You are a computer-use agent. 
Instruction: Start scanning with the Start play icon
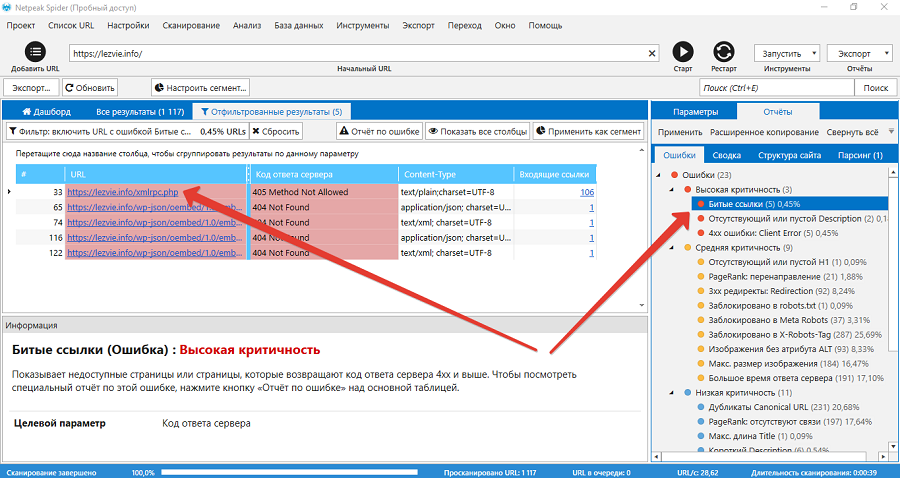point(682,52)
